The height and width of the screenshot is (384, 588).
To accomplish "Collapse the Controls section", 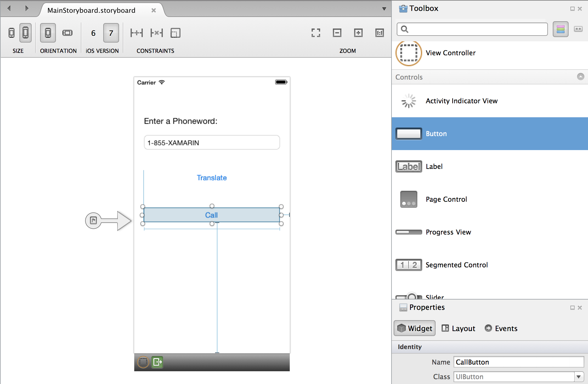I will tap(580, 77).
